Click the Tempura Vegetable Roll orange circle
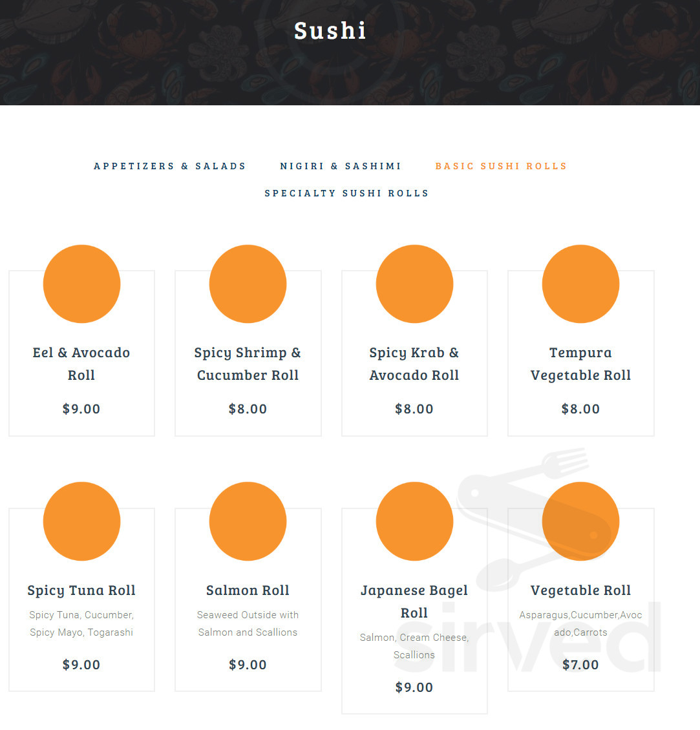 click(x=580, y=284)
